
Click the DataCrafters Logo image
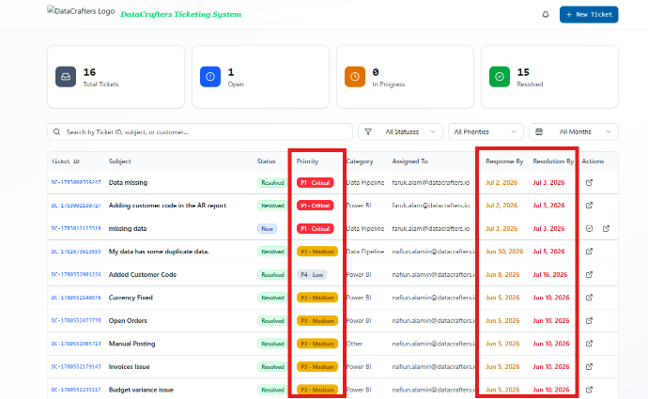81,11
